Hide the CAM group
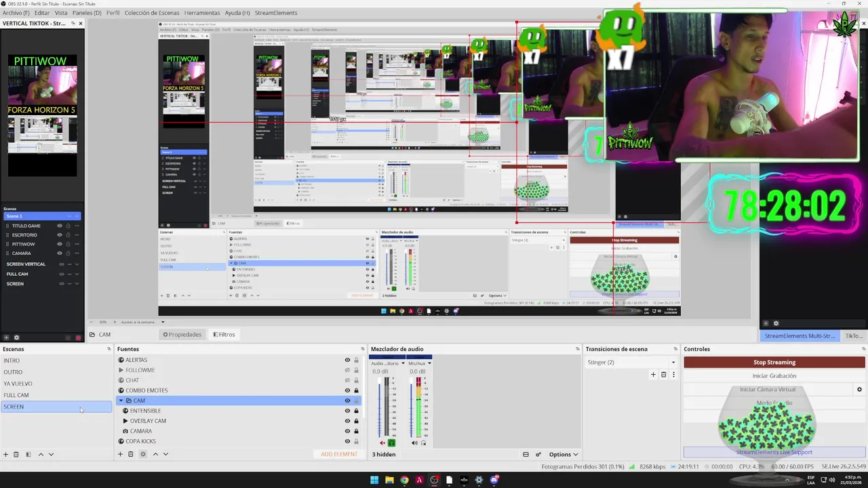 coord(347,401)
